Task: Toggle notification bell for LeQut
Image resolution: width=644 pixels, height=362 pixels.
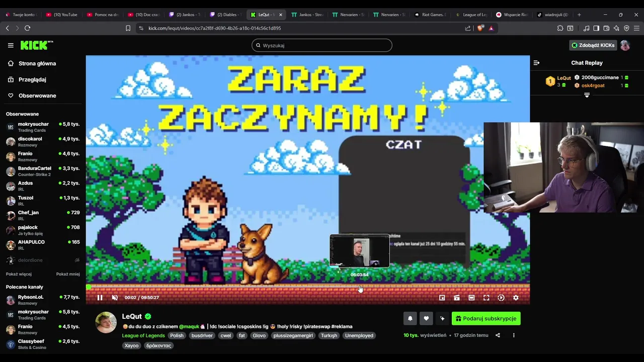Action: (410, 318)
